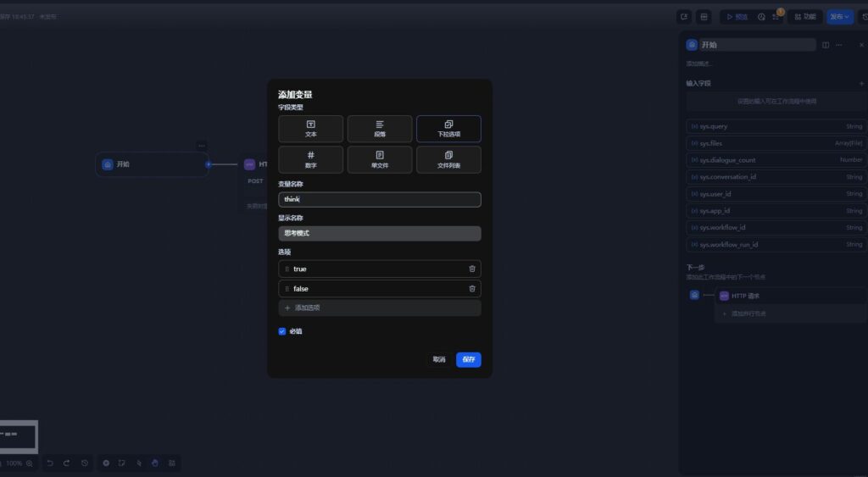Image resolution: width=868 pixels, height=477 pixels.
Task: Click the minimap thumbnail at bottom left
Action: (19, 436)
